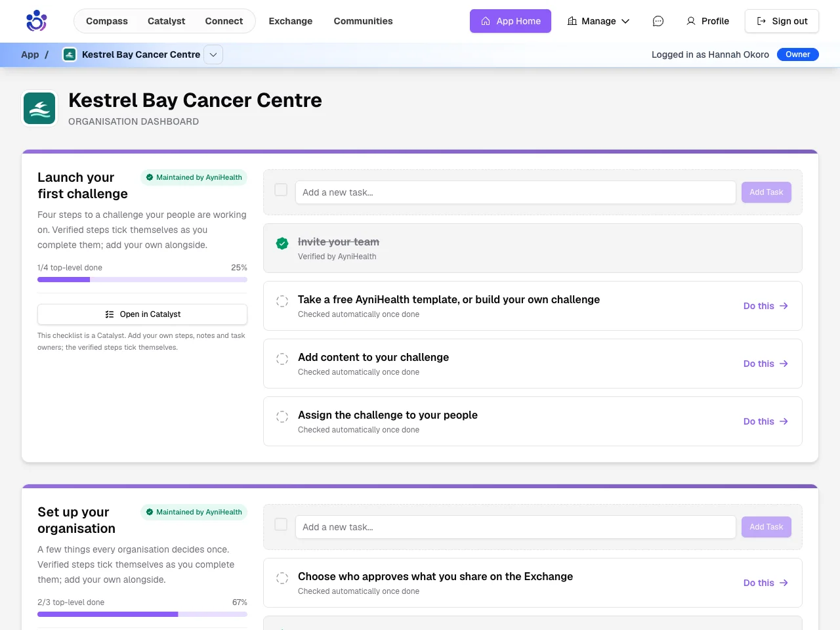Click the Kestrel Bay breadcrumb logo icon
The width and height of the screenshot is (840, 630).
(70, 54)
